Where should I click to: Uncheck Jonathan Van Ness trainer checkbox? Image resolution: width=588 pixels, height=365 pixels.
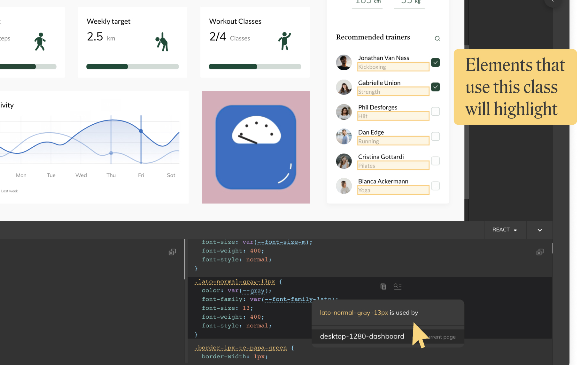pyautogui.click(x=435, y=62)
